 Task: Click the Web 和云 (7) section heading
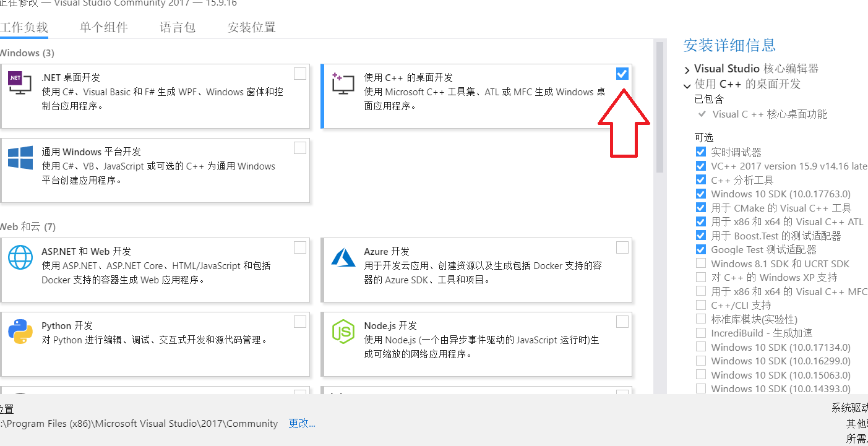(28, 227)
